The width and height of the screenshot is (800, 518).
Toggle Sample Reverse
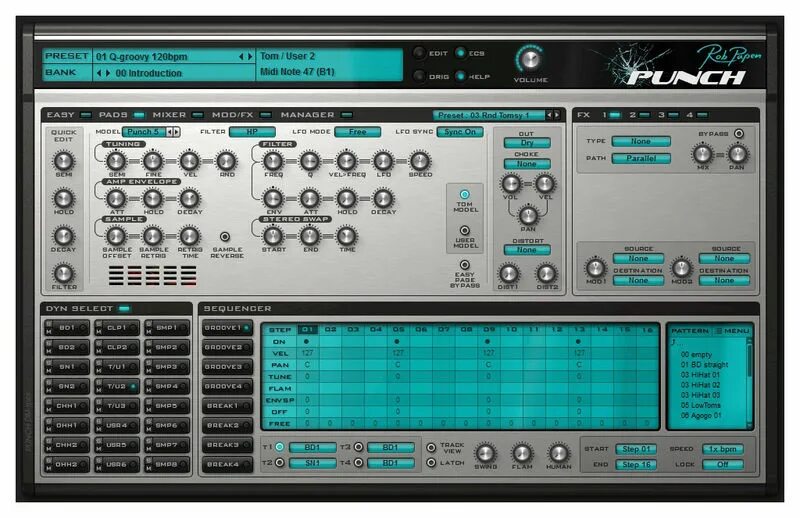(x=224, y=237)
